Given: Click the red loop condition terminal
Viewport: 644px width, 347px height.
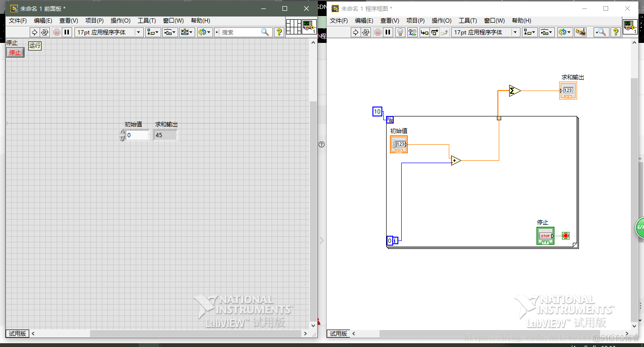Looking at the screenshot, I should tap(566, 236).
